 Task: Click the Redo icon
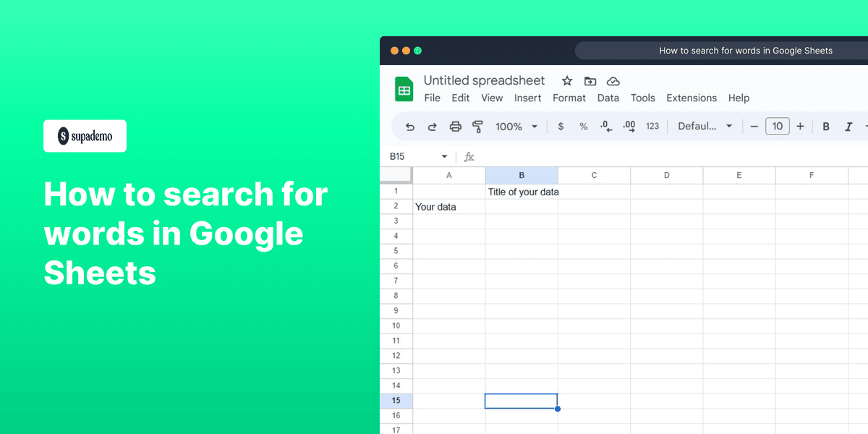click(x=432, y=126)
